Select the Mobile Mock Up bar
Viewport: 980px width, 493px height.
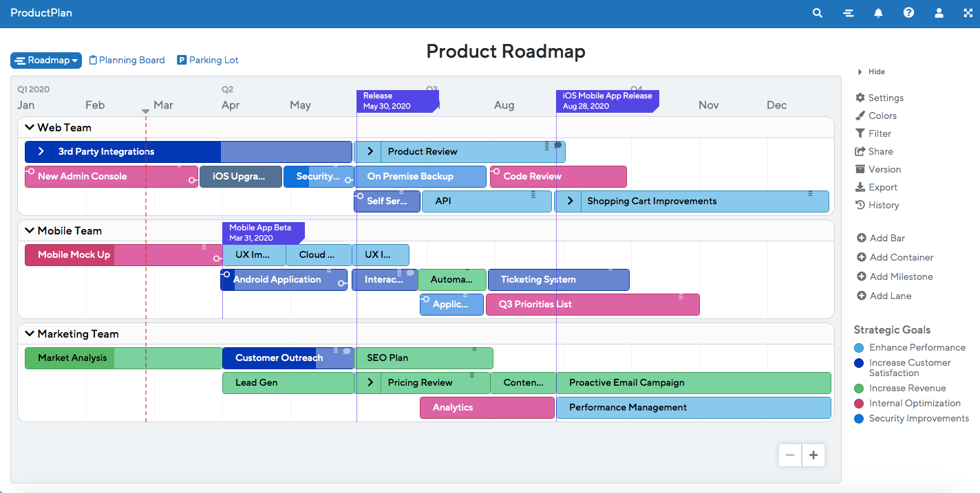124,255
